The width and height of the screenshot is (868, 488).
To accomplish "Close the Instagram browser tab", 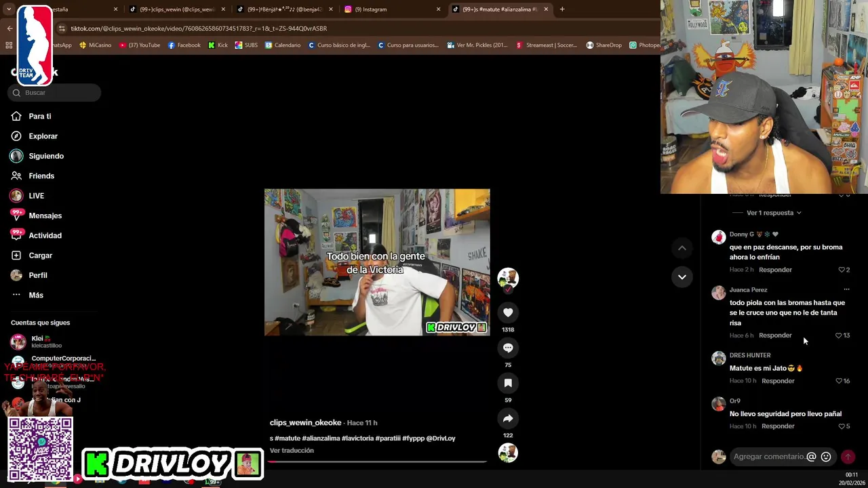I will coord(438,9).
